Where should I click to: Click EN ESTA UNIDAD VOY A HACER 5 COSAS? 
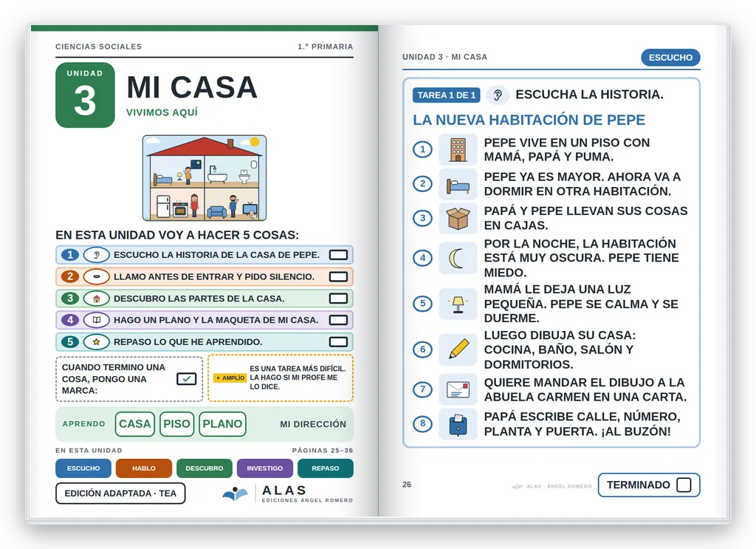click(177, 235)
